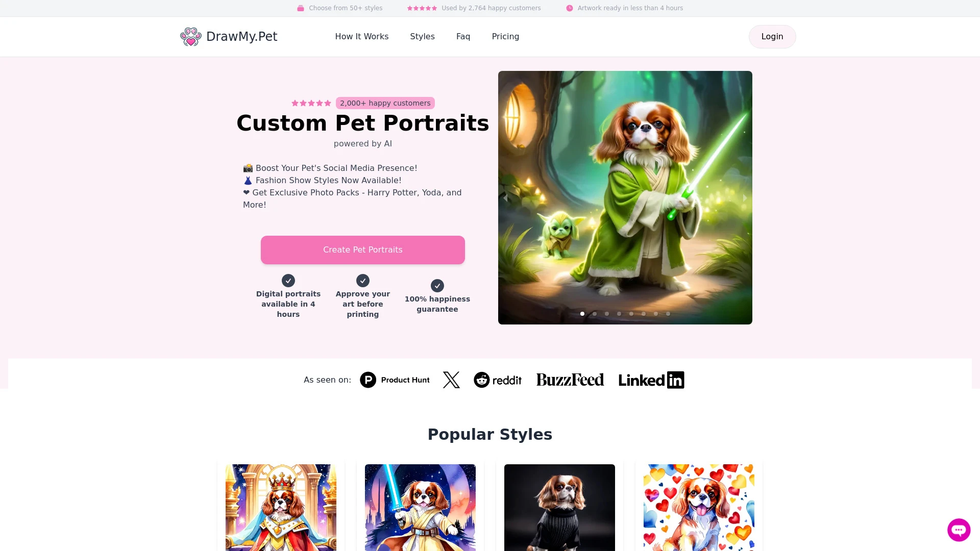
Task: Click the 2,000+ happy customers badge link
Action: pos(384,103)
